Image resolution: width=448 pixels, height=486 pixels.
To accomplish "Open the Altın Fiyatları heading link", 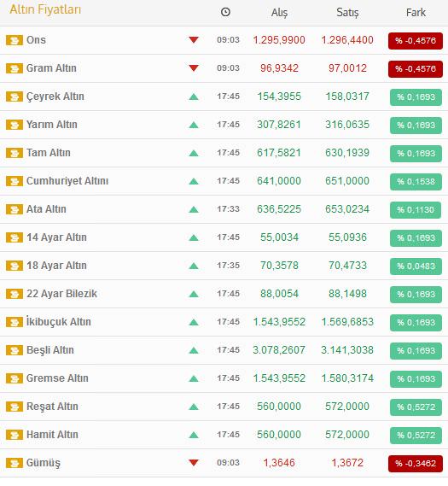I will click(x=45, y=9).
